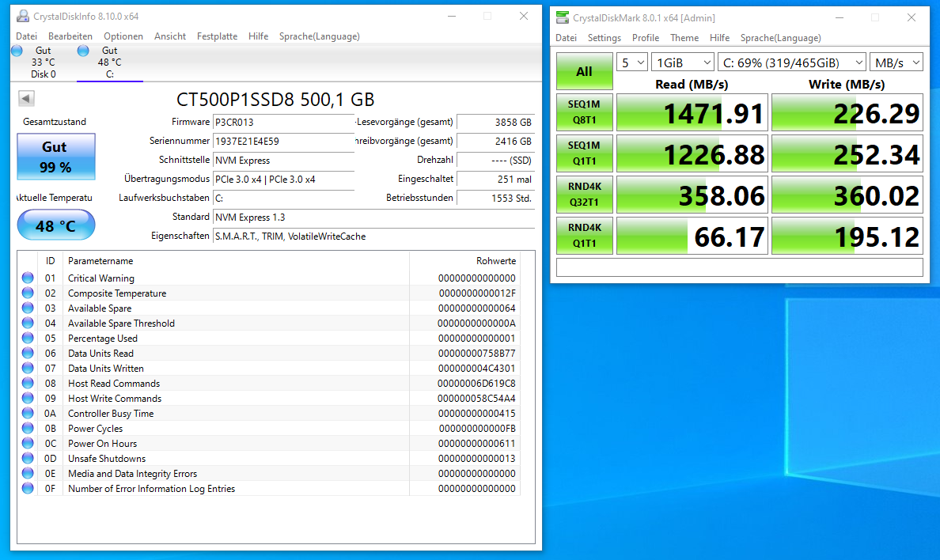Click the status orb for Media and Data Integrity Errors
The image size is (940, 560).
pos(28,472)
